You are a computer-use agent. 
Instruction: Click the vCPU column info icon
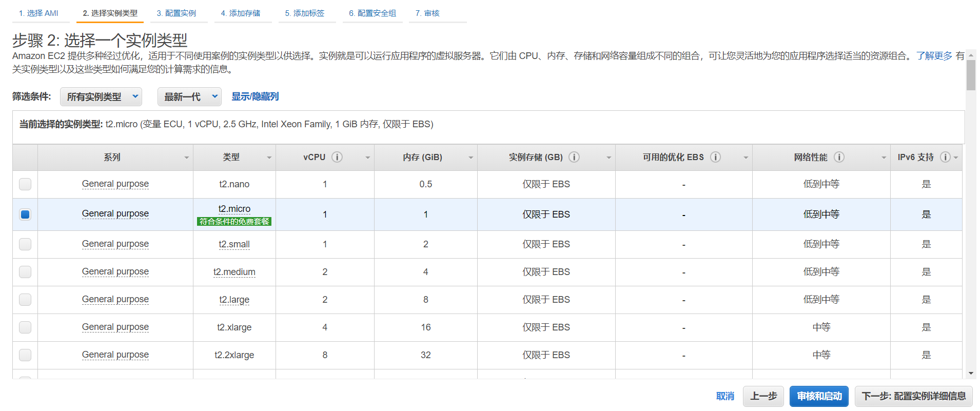click(337, 157)
